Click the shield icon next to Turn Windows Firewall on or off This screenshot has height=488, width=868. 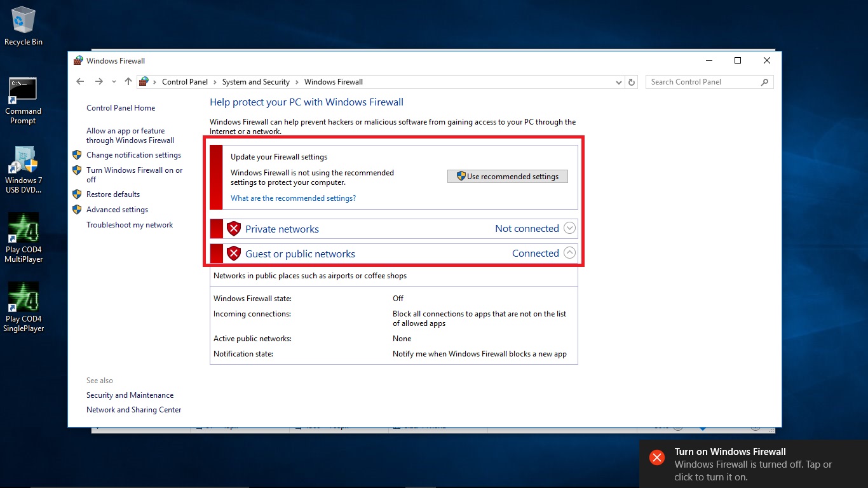pyautogui.click(x=77, y=170)
